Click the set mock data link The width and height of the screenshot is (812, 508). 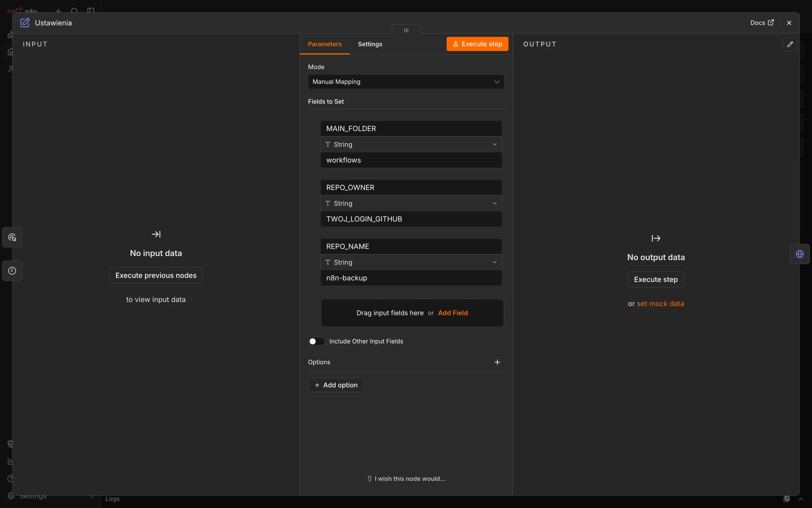[x=660, y=303]
